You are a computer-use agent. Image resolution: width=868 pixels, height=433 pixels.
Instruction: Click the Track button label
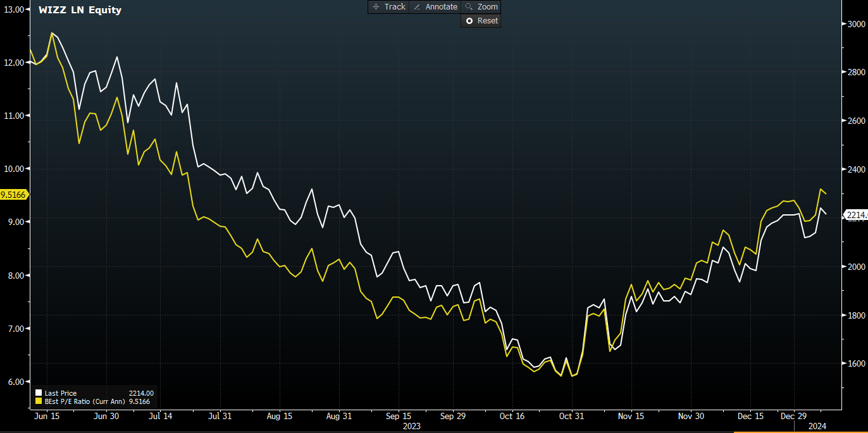coord(395,7)
